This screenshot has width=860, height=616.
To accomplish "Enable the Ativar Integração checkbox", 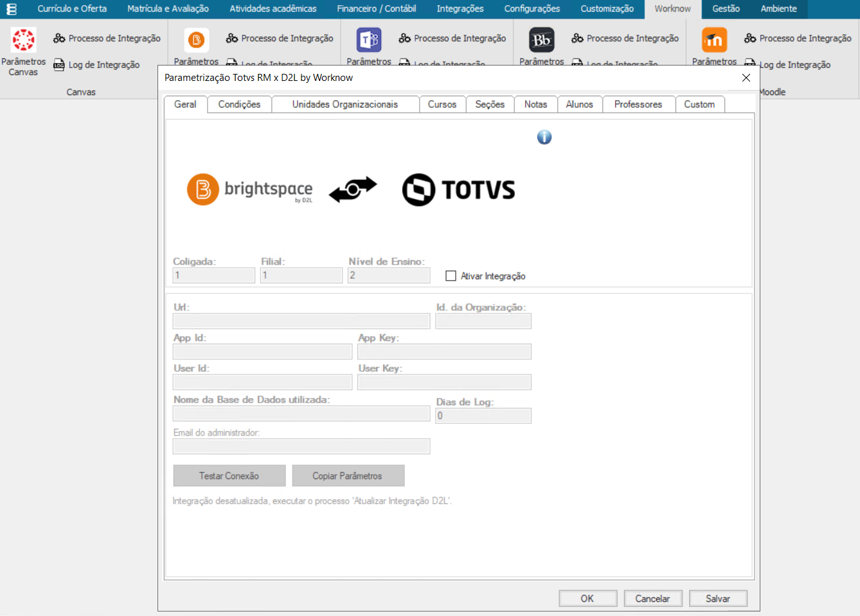I will (451, 276).
